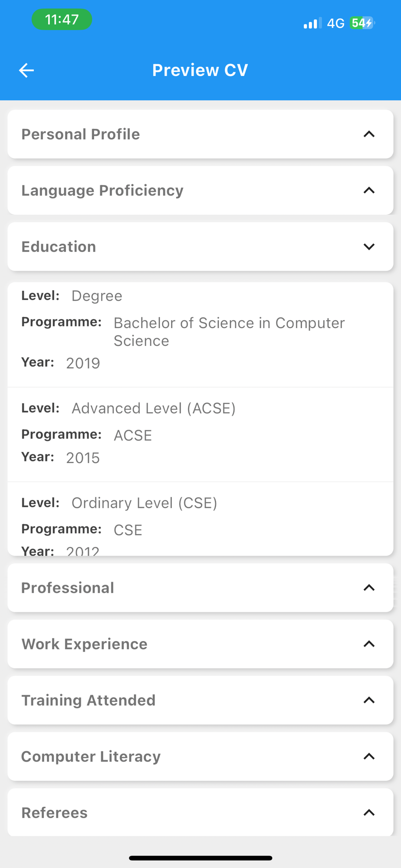Open the Work Experience section header
Image resolution: width=401 pixels, height=868 pixels.
tap(85, 644)
